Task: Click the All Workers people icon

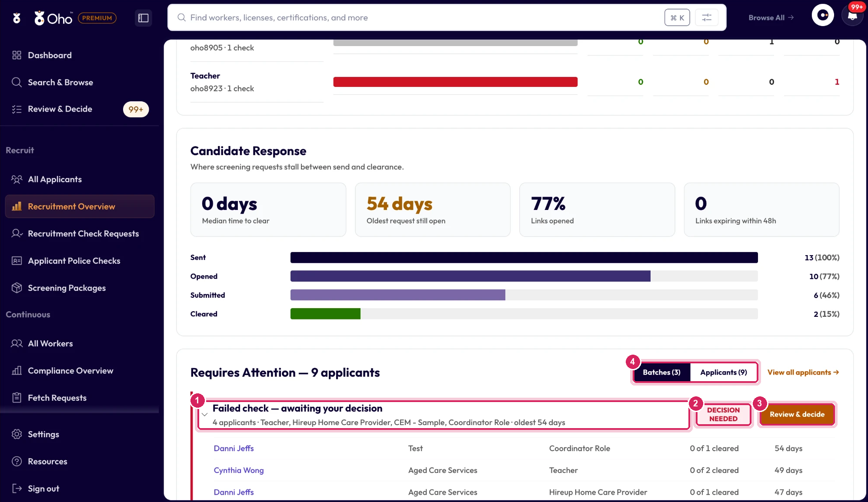Action: 17,343
